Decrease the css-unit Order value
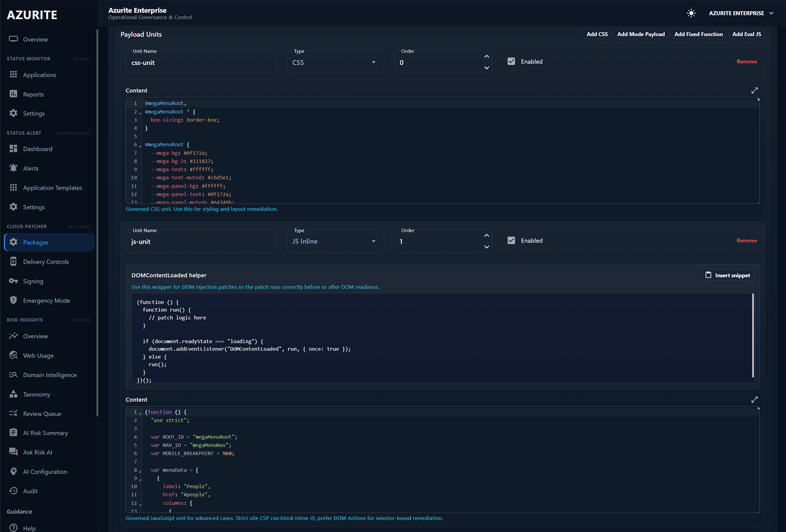 (486, 68)
